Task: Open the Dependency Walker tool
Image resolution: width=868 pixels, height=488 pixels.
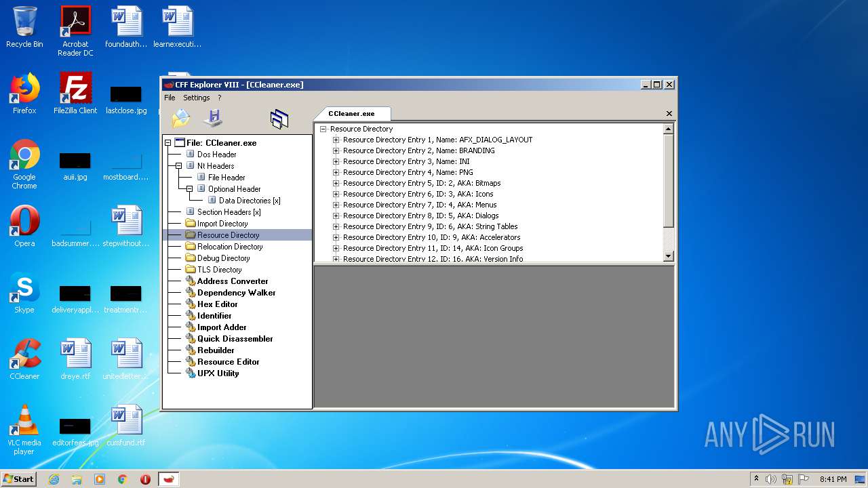Action: [237, 293]
